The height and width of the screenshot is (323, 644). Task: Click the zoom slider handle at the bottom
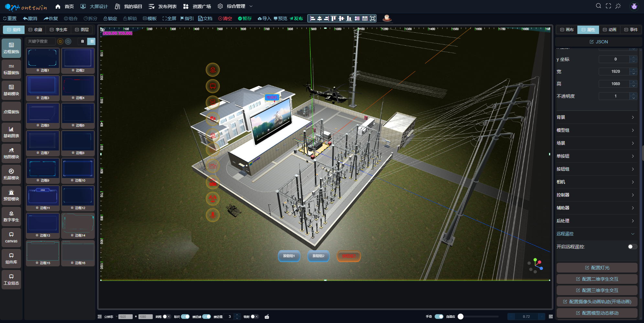(461, 317)
